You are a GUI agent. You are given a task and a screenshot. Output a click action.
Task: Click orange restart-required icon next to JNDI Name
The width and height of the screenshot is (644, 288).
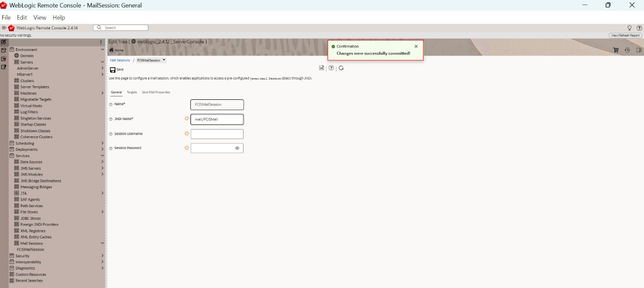click(x=187, y=119)
